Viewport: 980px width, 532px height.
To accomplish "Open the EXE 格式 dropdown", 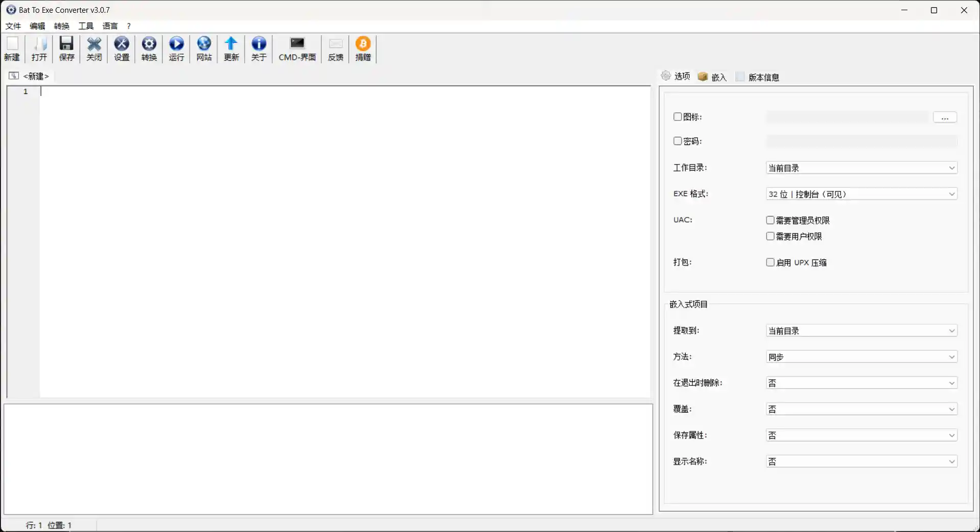I will click(861, 194).
